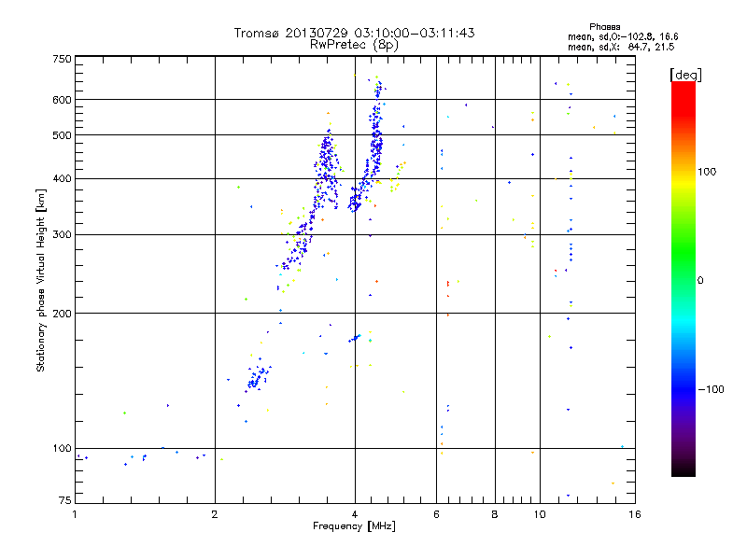This screenshot has width=747, height=560.
Task: Click the x-axis '1' tick label
Action: [x=75, y=514]
